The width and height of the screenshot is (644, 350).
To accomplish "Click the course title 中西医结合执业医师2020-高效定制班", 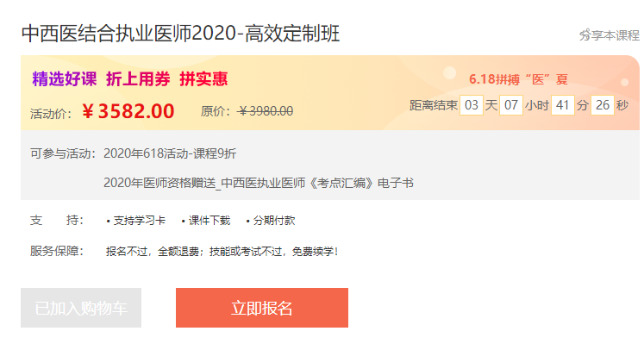I will pyautogui.click(x=180, y=34).
